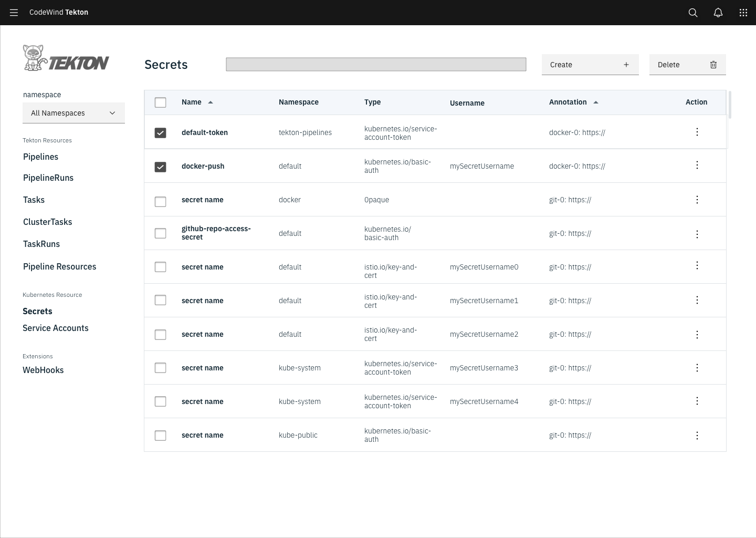Go to PipelineRuns in the sidebar

point(48,178)
